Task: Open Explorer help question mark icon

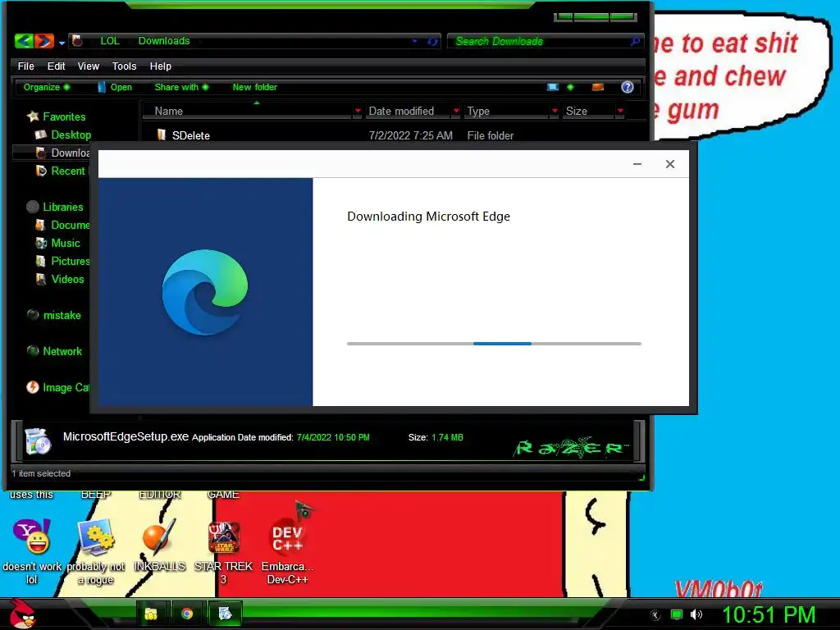Action: point(628,87)
